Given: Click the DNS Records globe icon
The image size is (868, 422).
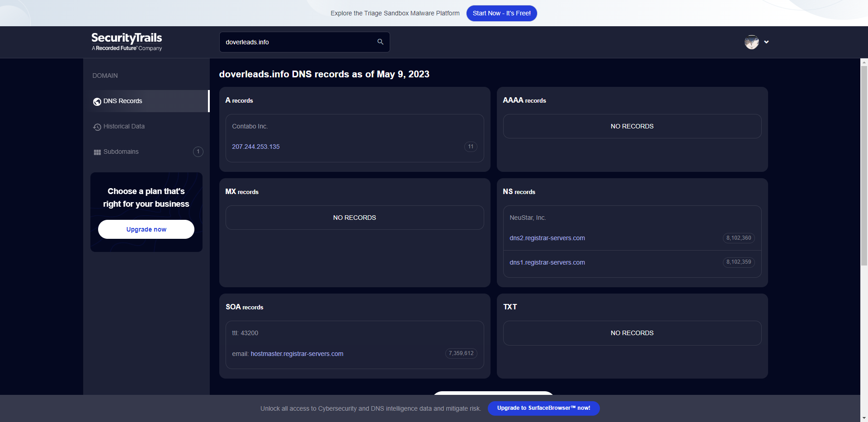Looking at the screenshot, I should [97, 102].
